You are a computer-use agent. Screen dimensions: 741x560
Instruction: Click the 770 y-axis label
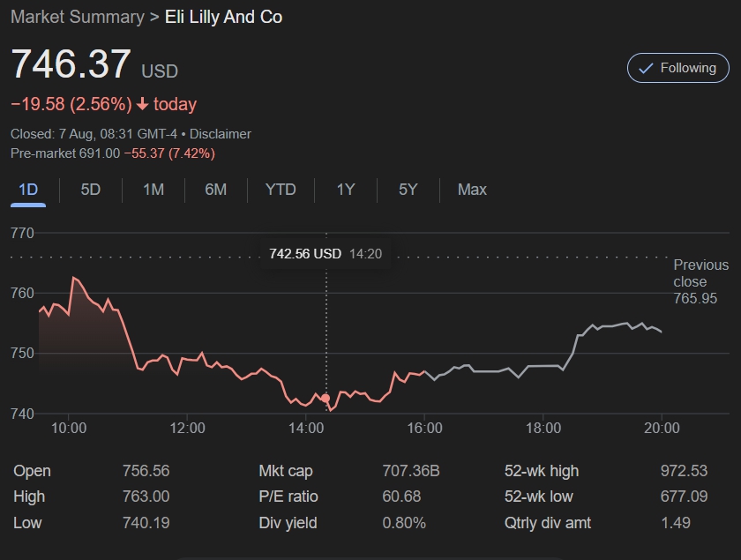click(22, 233)
